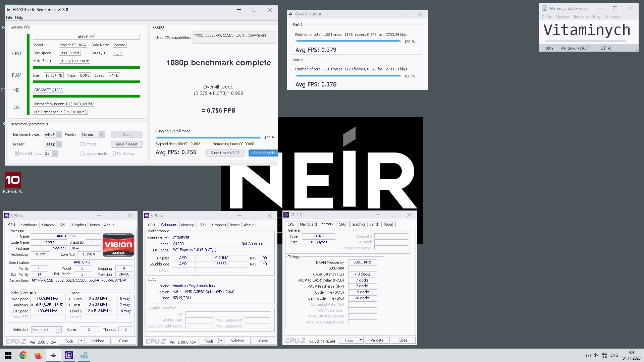The width and height of the screenshot is (644, 362).
Task: Click DRAM Frequency 532.1 MHz value
Action: click(x=362, y=262)
